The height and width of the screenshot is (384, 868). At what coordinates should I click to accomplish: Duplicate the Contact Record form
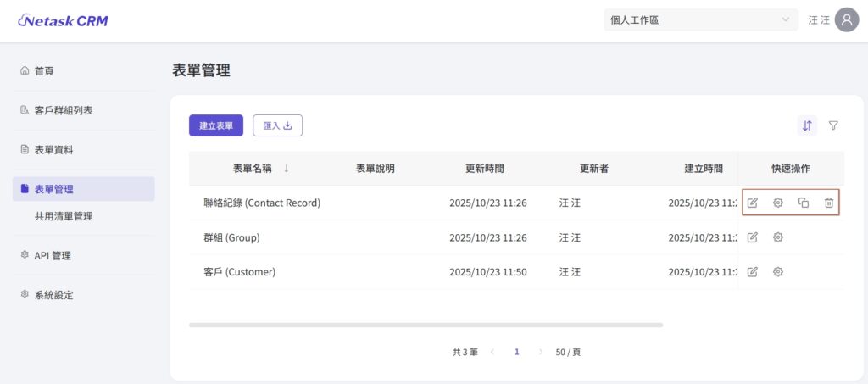coord(804,203)
